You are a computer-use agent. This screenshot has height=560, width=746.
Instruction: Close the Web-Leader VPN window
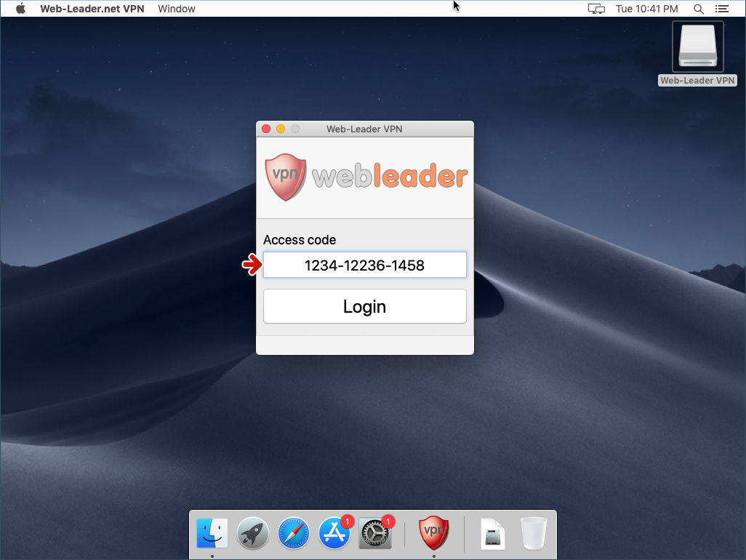[266, 129]
